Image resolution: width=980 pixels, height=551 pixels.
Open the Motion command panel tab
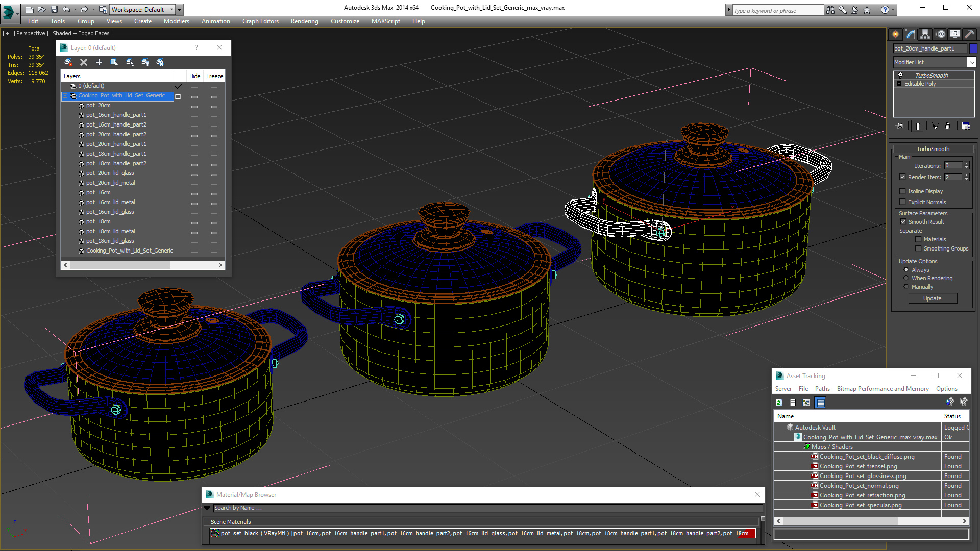coord(941,34)
